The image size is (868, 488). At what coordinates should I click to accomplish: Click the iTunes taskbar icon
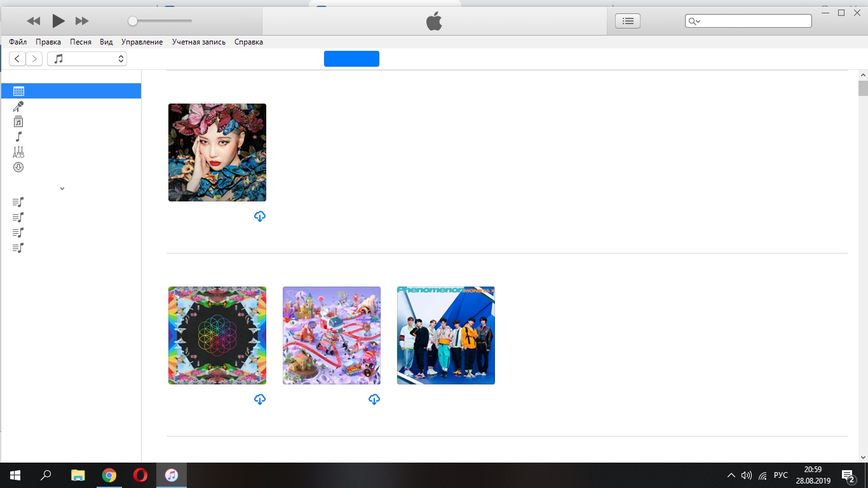tap(172, 475)
